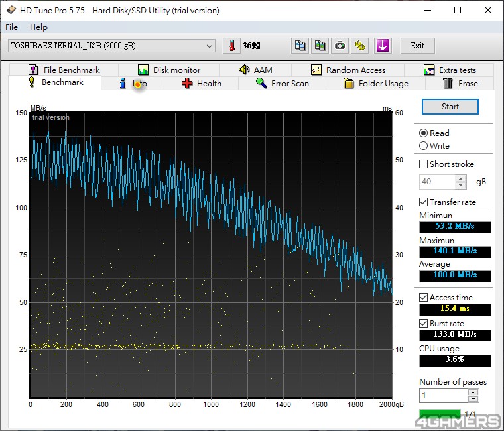Open the options gears icon
This screenshot has height=431, width=504.
tap(360, 46)
